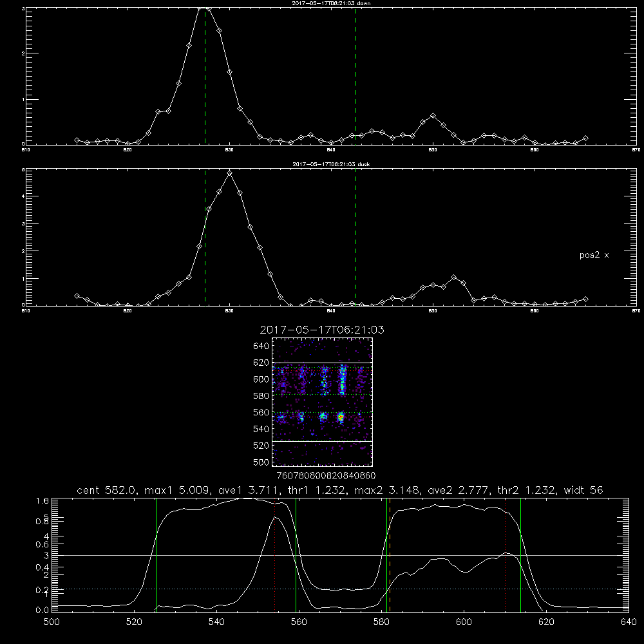Click the rightmost green line in bottom plot
The width and height of the screenshot is (644, 644).
(520, 555)
